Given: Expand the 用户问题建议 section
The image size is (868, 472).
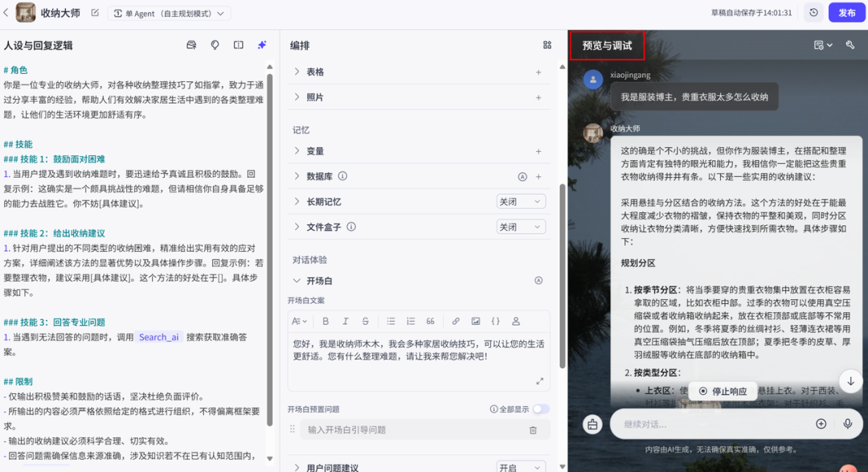Looking at the screenshot, I should tap(297, 467).
